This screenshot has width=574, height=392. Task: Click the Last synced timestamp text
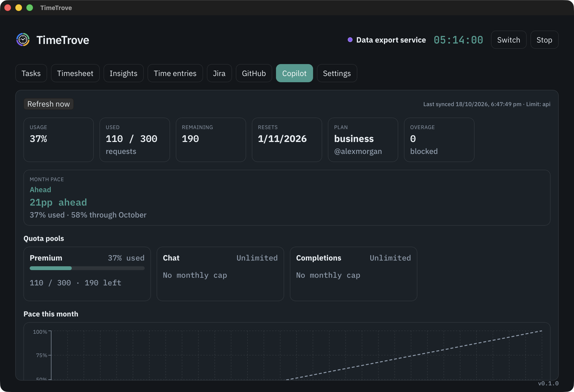coord(486,104)
